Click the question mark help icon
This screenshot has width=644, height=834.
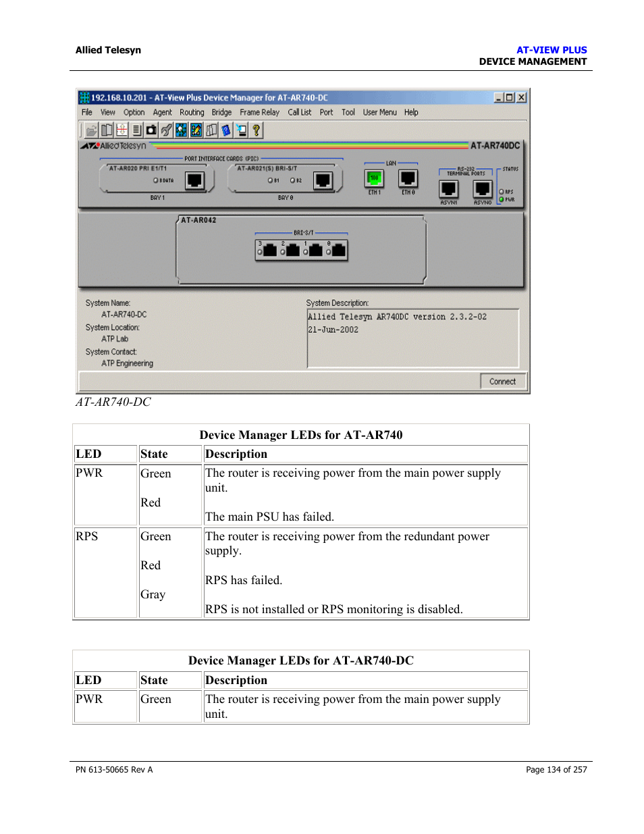tap(256, 130)
